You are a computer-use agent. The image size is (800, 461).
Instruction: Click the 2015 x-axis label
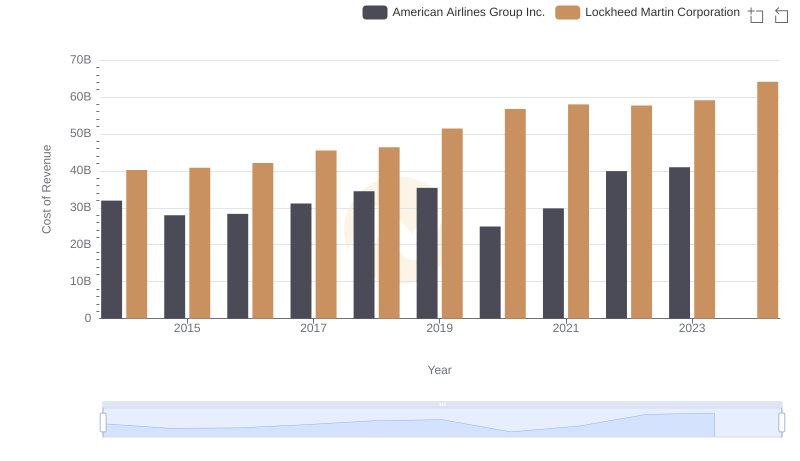point(187,328)
